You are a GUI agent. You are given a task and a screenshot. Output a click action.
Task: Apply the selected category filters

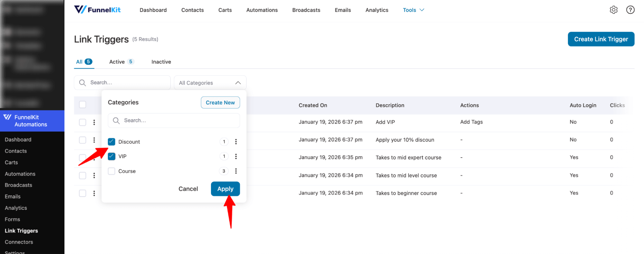[225, 189]
